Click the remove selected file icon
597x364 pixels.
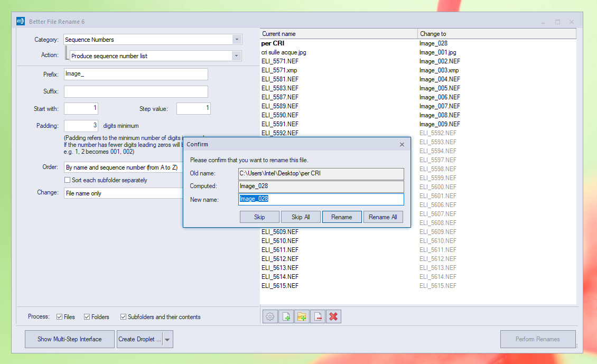click(x=318, y=316)
